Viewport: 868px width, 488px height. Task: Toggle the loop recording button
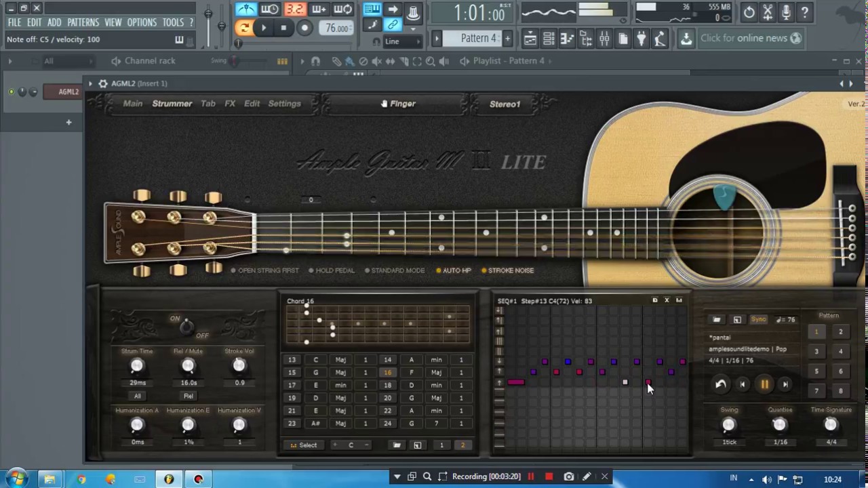pos(343,9)
